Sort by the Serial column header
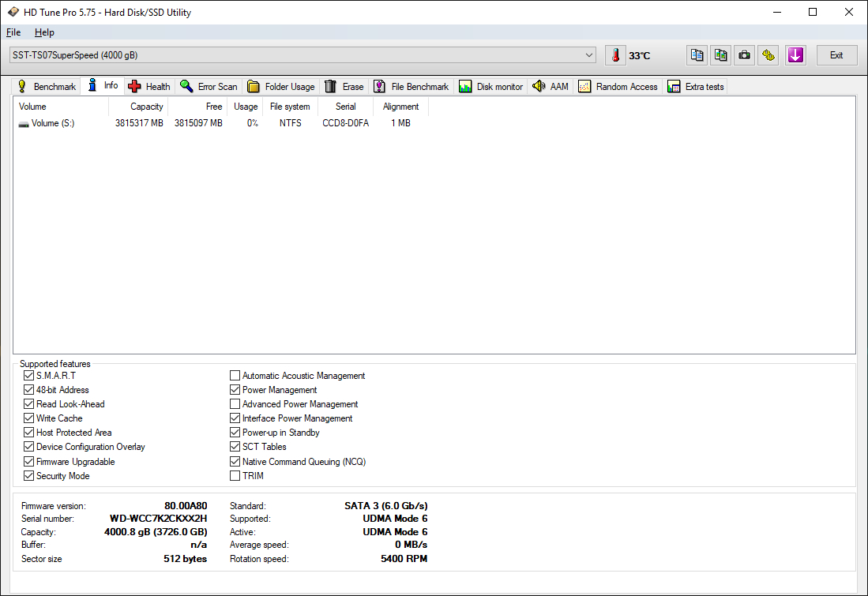This screenshot has height=596, width=868. 345,107
